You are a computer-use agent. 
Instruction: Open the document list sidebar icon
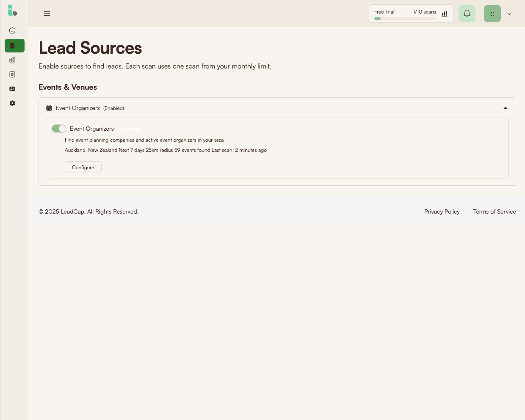12,74
